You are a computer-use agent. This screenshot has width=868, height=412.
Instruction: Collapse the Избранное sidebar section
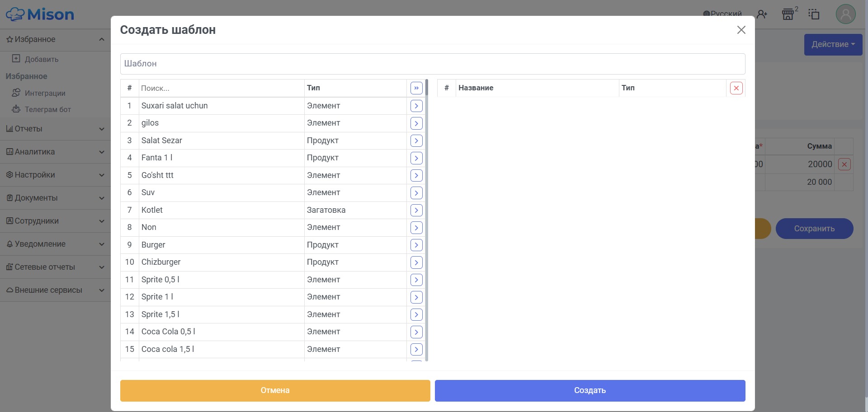click(x=55, y=39)
